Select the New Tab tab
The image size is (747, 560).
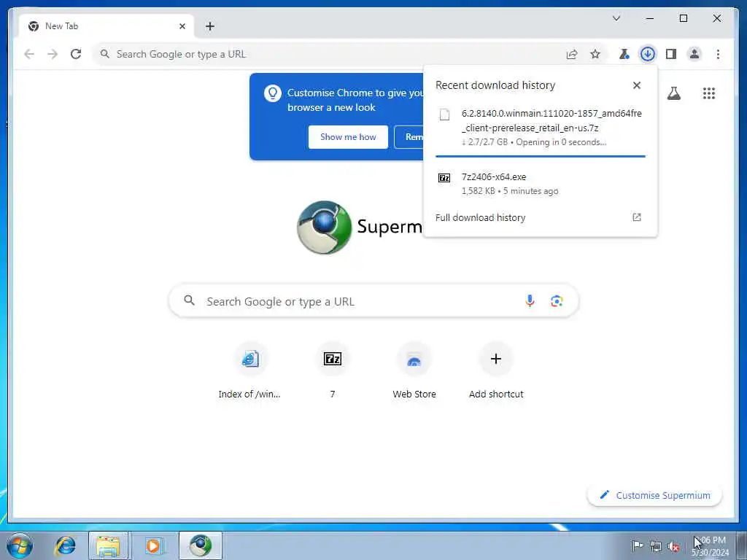tap(107, 26)
